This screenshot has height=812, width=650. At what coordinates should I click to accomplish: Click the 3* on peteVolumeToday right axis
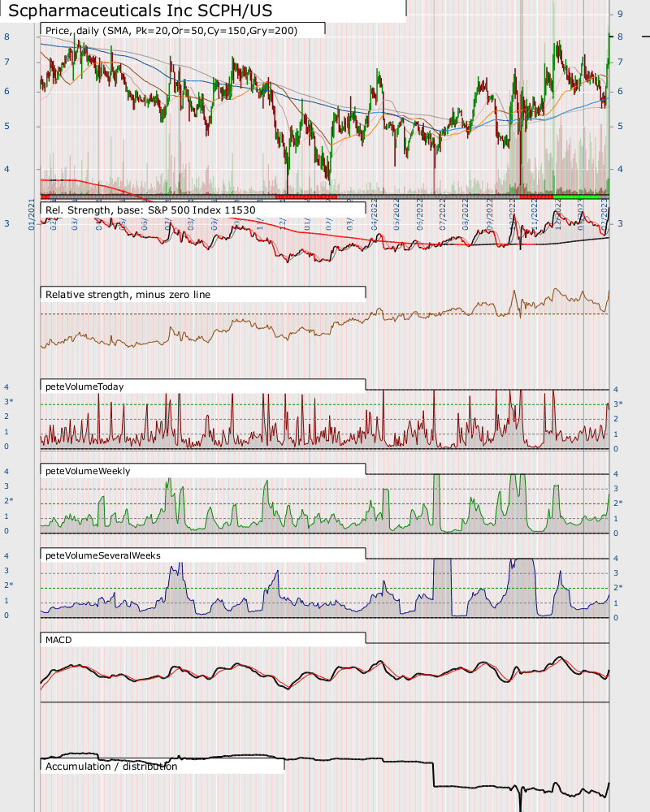(x=618, y=404)
